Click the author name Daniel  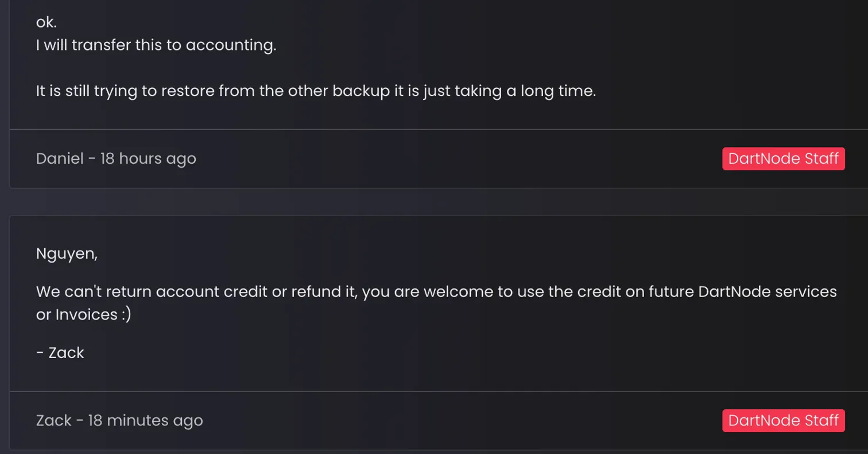coord(60,159)
